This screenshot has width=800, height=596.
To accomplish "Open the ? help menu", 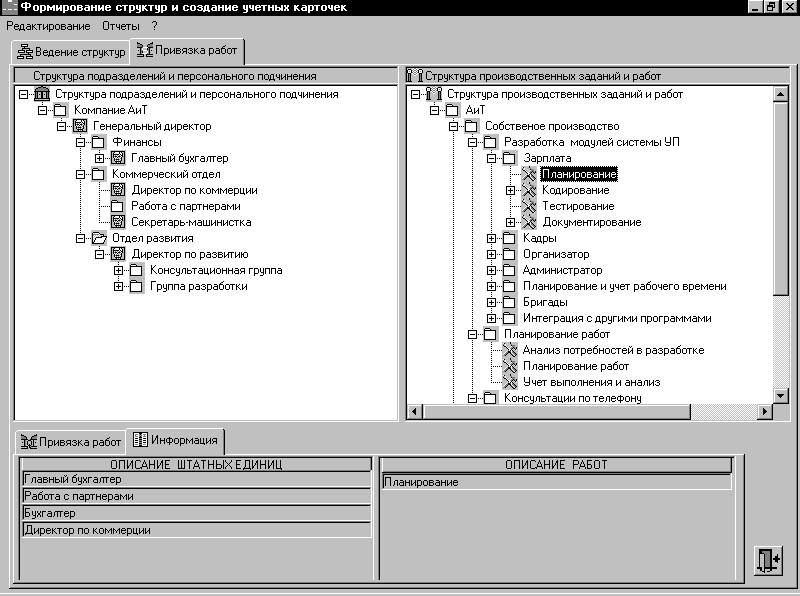I will 155,26.
